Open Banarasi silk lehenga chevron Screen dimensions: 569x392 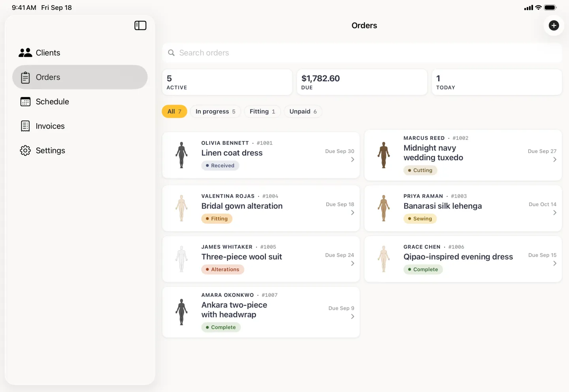click(x=555, y=213)
